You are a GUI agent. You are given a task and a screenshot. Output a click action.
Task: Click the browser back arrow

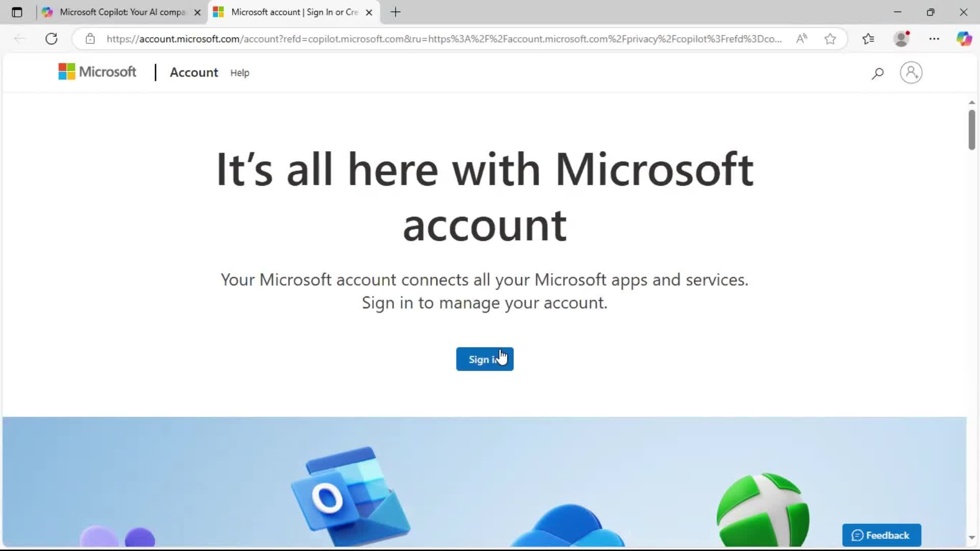tap(19, 39)
